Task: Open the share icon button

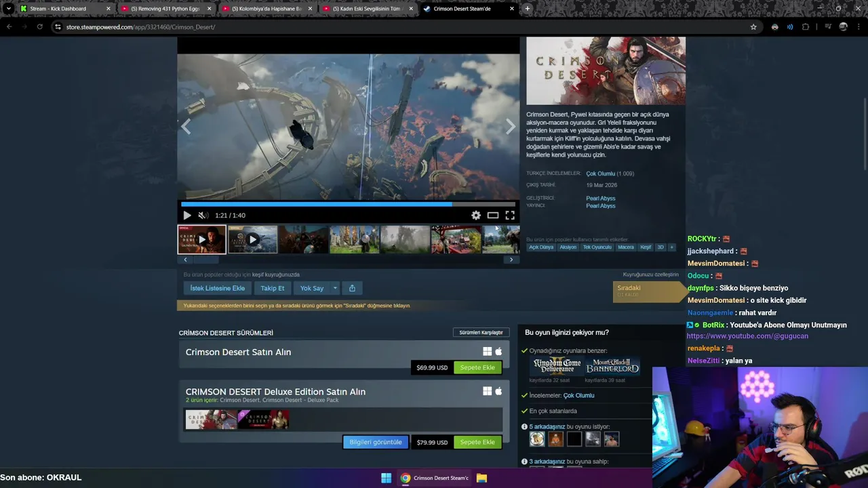Action: point(352,288)
